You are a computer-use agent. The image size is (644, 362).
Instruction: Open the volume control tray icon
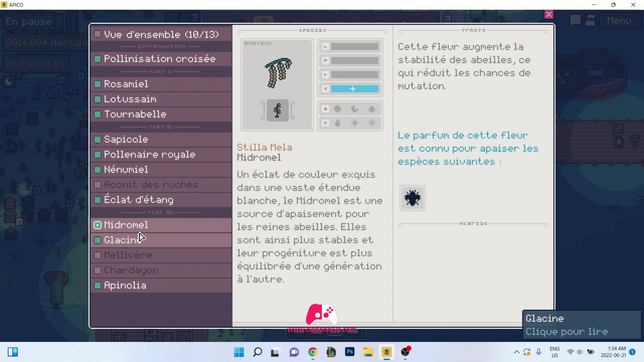click(580, 352)
